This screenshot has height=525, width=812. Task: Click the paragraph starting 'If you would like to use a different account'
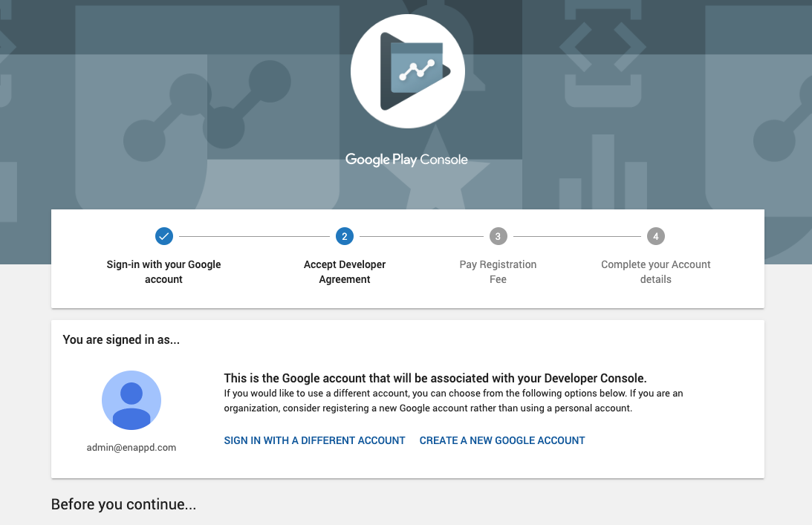tap(453, 401)
